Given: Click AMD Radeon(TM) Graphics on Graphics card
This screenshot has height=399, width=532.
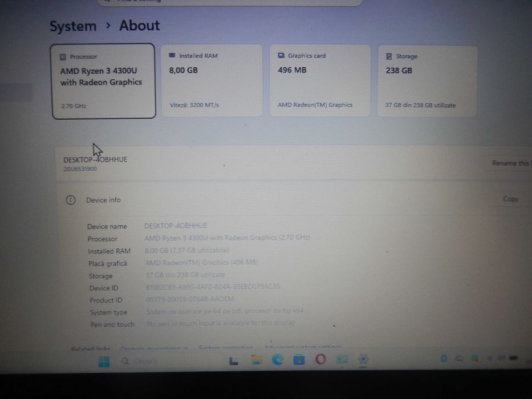Looking at the screenshot, I should pyautogui.click(x=315, y=105).
